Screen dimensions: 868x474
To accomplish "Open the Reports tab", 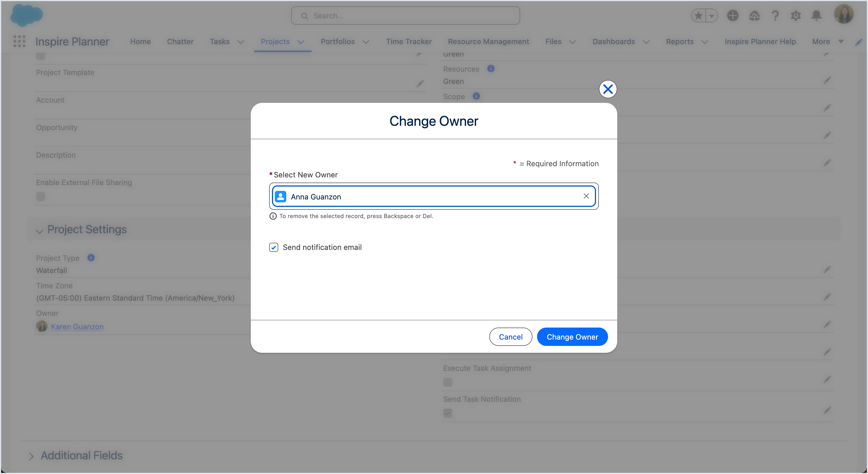I will click(x=680, y=42).
